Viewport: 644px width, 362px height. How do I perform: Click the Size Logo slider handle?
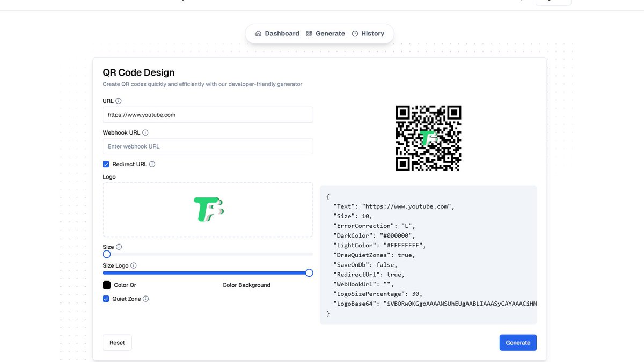[309, 272]
